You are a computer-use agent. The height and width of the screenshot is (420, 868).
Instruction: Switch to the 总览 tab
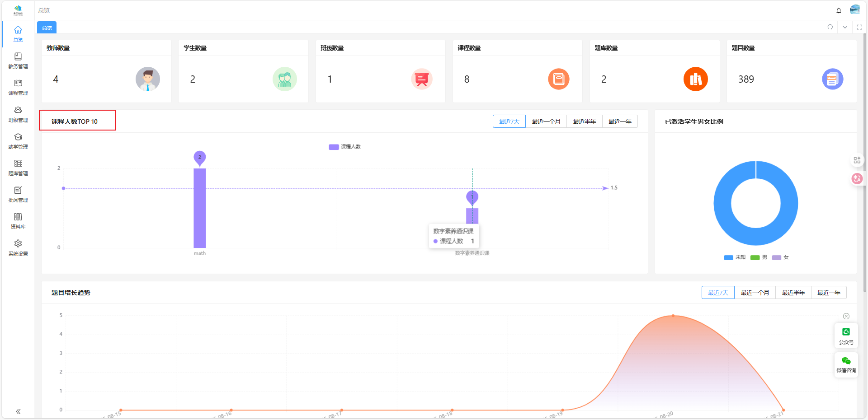tap(47, 28)
